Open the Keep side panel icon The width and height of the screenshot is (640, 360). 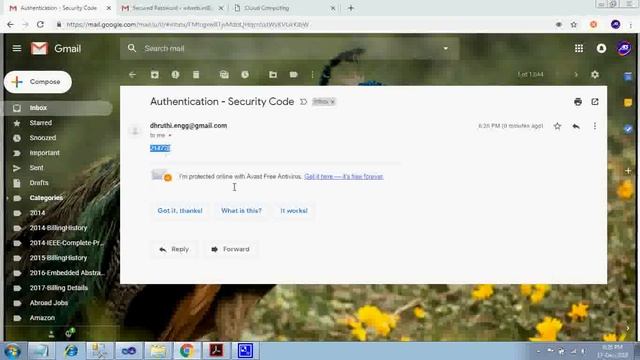[x=628, y=103]
